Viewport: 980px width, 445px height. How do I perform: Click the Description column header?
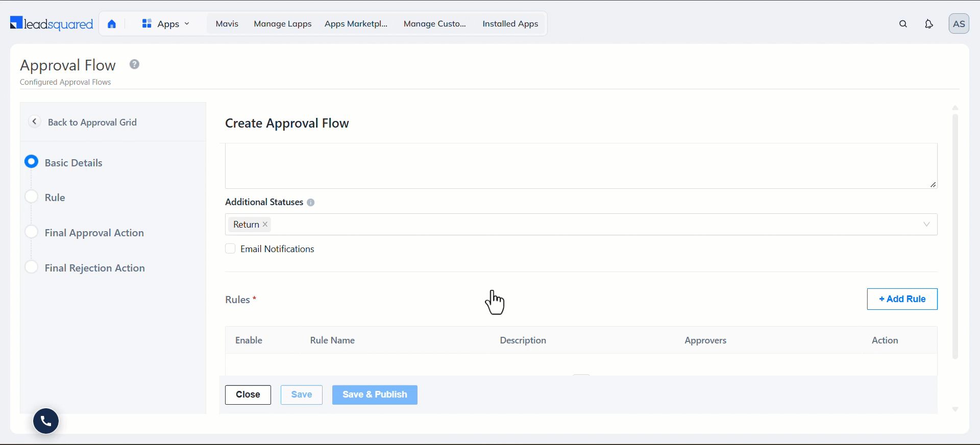pos(523,340)
